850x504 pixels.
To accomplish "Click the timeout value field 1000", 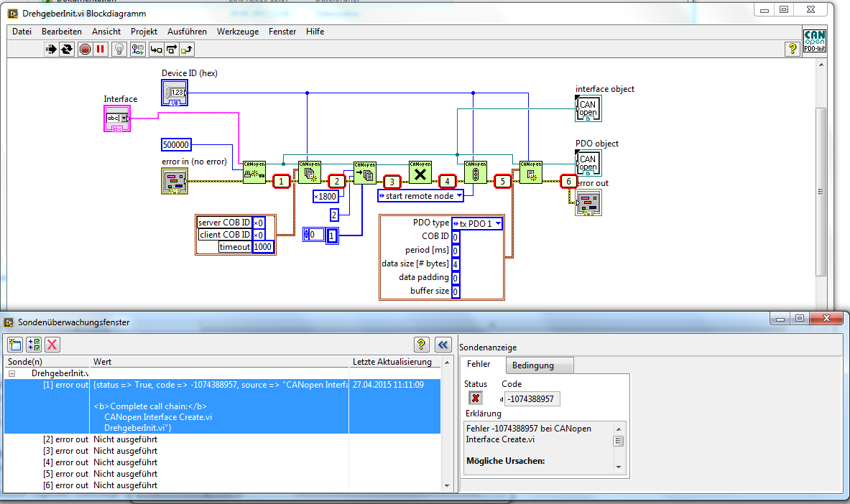I will tap(263, 246).
